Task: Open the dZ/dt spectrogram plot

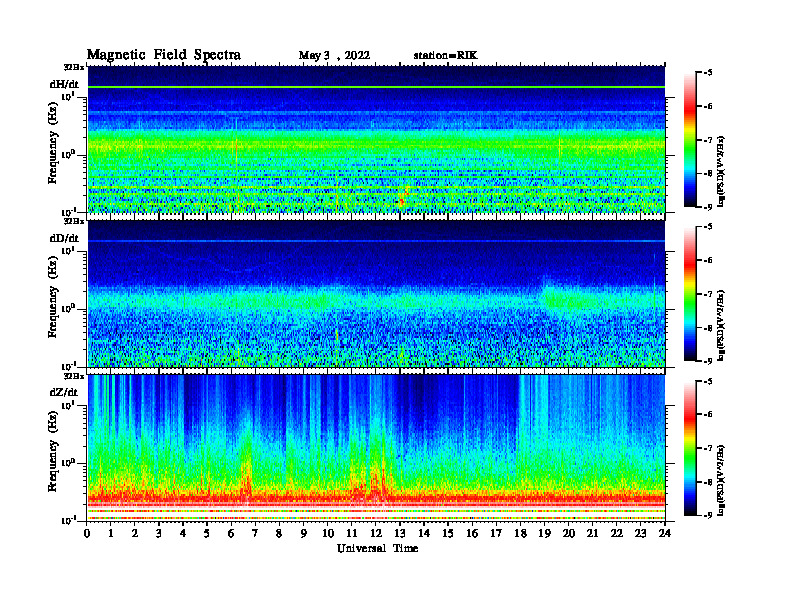Action: click(x=376, y=448)
